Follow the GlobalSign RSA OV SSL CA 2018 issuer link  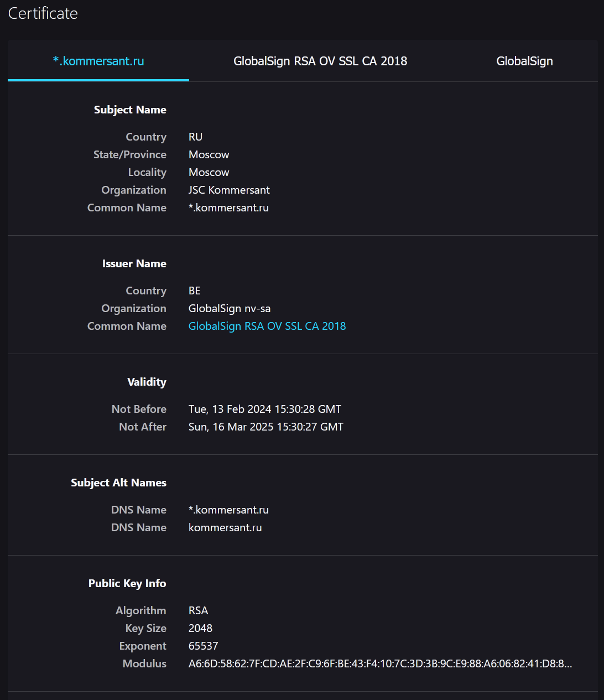point(267,326)
